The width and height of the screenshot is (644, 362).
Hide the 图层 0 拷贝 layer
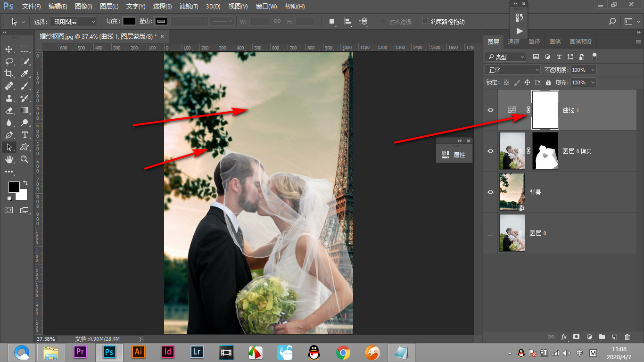pos(490,151)
